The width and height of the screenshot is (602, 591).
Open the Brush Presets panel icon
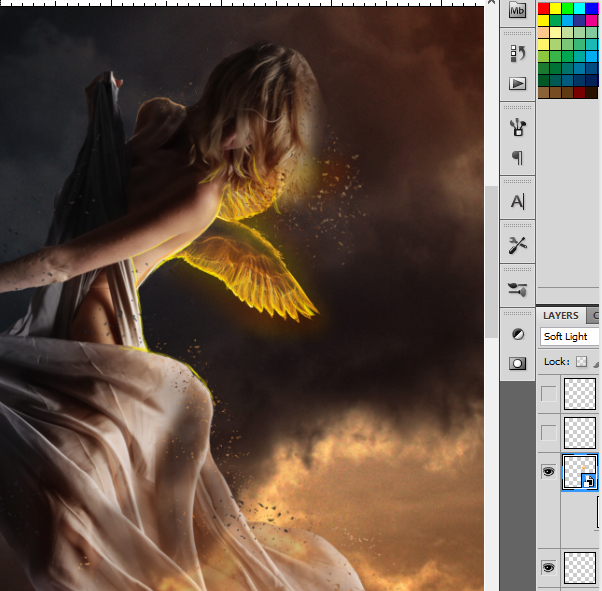tap(517, 289)
